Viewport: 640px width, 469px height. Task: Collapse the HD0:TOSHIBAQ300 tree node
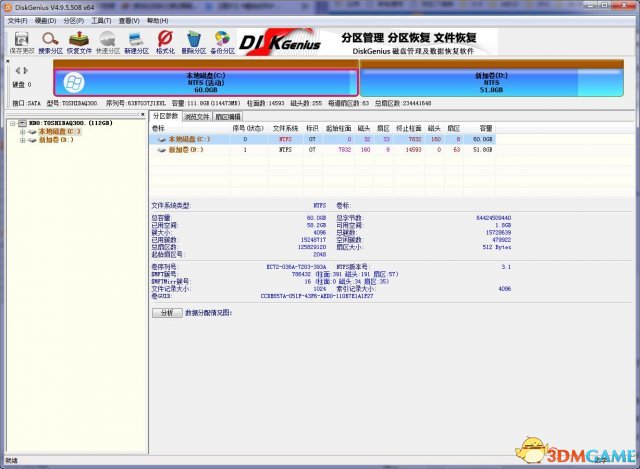click(13, 123)
